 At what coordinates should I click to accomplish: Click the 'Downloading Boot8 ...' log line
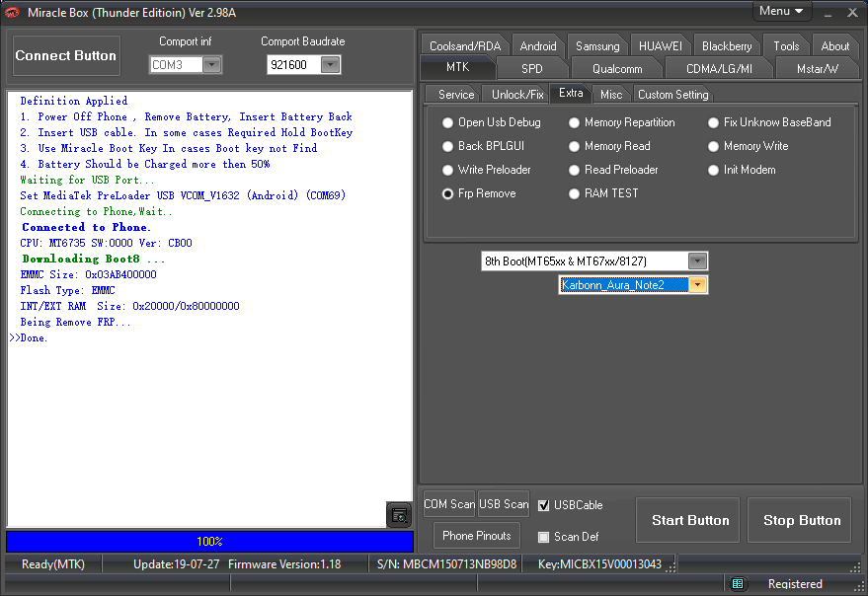click(x=94, y=259)
